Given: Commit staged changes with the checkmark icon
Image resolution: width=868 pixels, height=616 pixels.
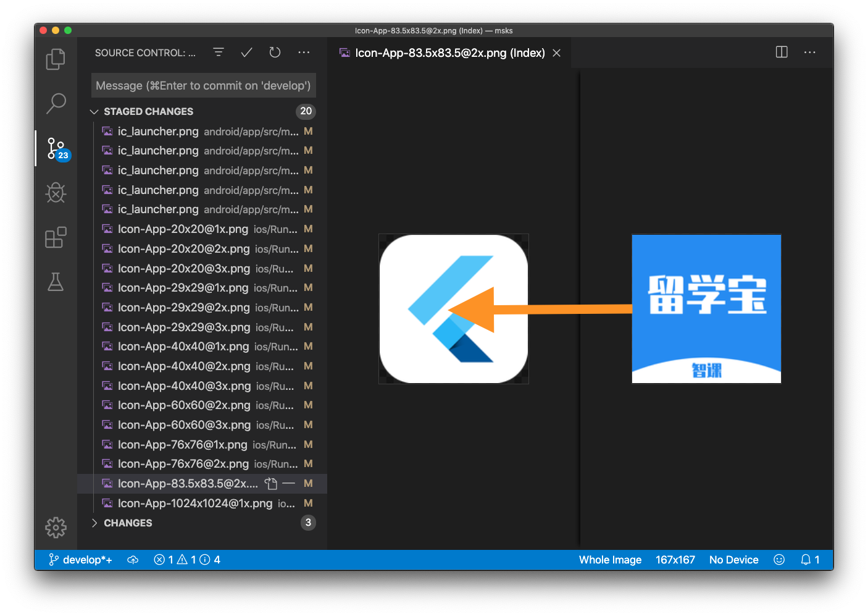Looking at the screenshot, I should tap(246, 53).
